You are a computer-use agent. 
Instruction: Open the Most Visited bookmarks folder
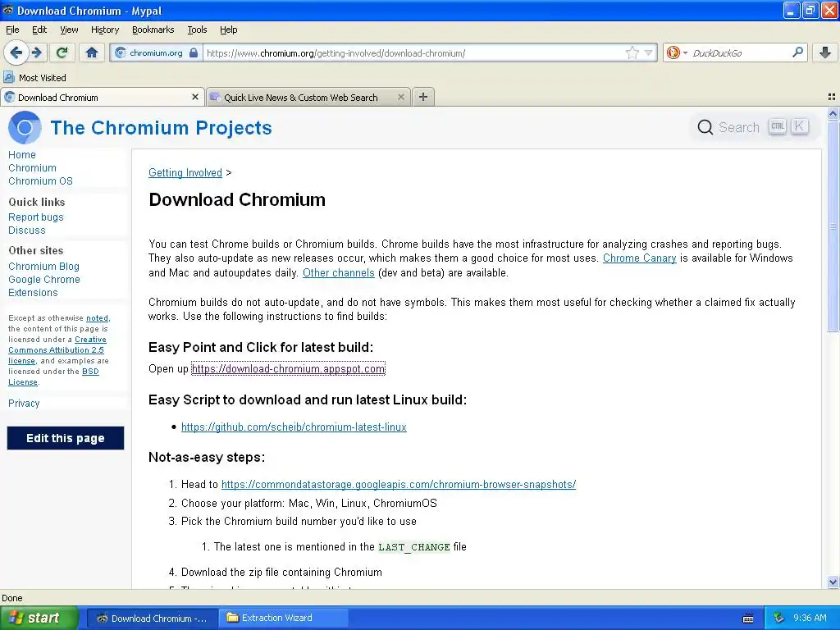point(34,78)
